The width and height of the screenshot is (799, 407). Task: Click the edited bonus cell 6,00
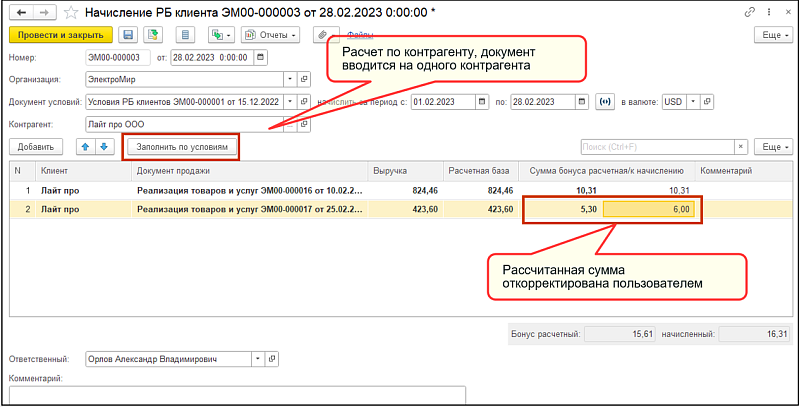point(649,209)
